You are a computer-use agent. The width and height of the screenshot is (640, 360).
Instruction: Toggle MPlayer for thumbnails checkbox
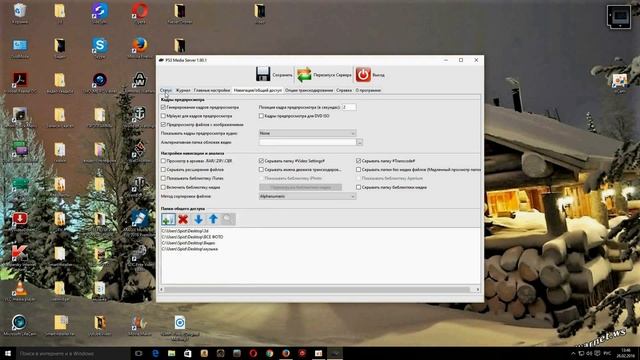(163, 116)
